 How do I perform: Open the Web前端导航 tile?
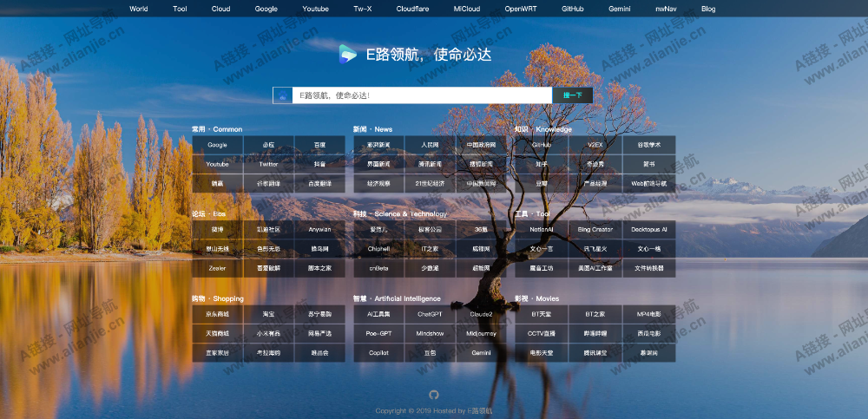(648, 183)
